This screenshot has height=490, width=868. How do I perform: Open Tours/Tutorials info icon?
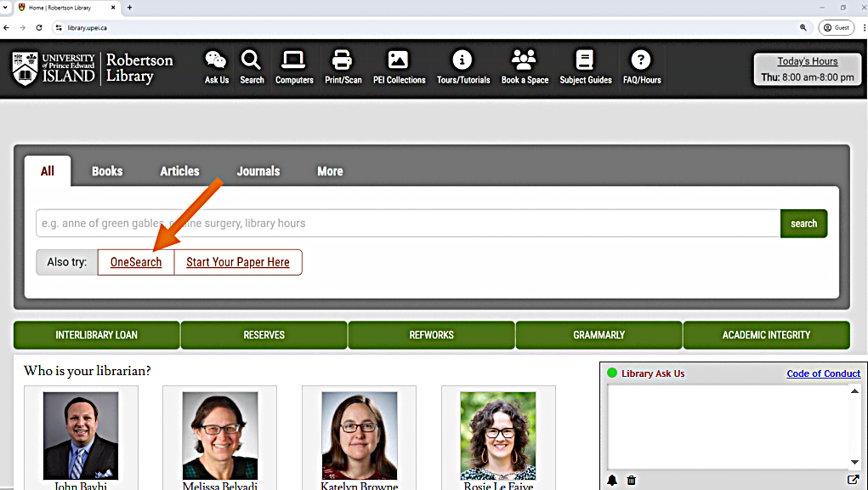[x=462, y=60]
